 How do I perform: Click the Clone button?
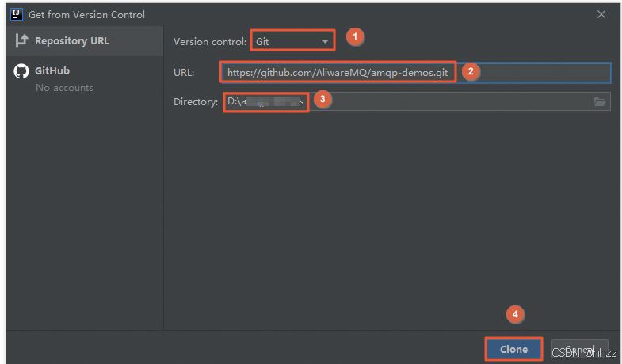(513, 349)
